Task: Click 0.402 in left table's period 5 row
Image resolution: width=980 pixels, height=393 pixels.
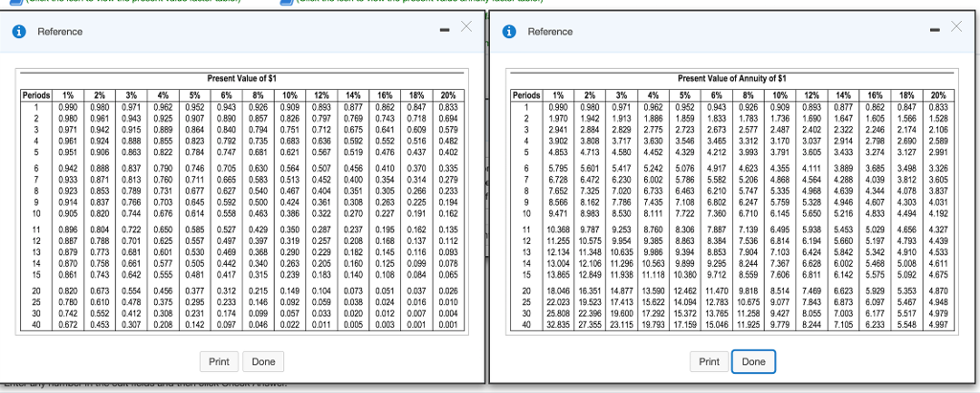Action: click(x=448, y=150)
